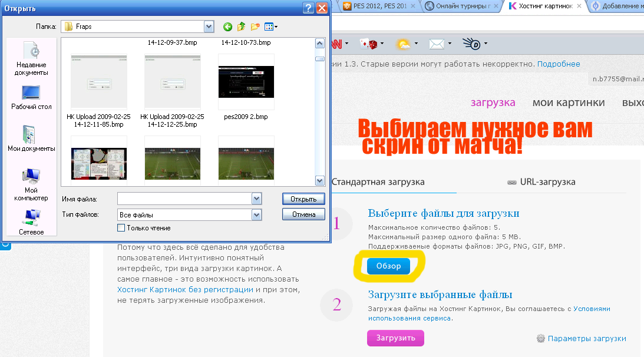Open the загрузка site menu item
Image resolution: width=644 pixels, height=357 pixels.
point(493,103)
